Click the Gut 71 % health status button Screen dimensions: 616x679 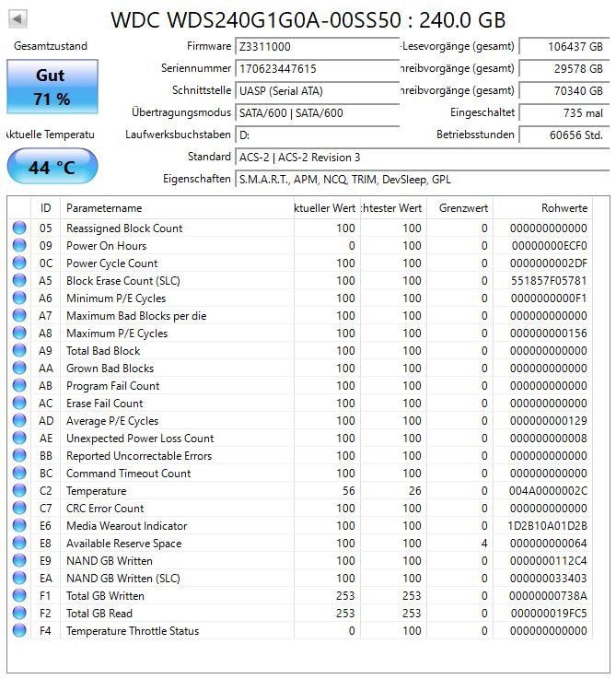pyautogui.click(x=52, y=87)
